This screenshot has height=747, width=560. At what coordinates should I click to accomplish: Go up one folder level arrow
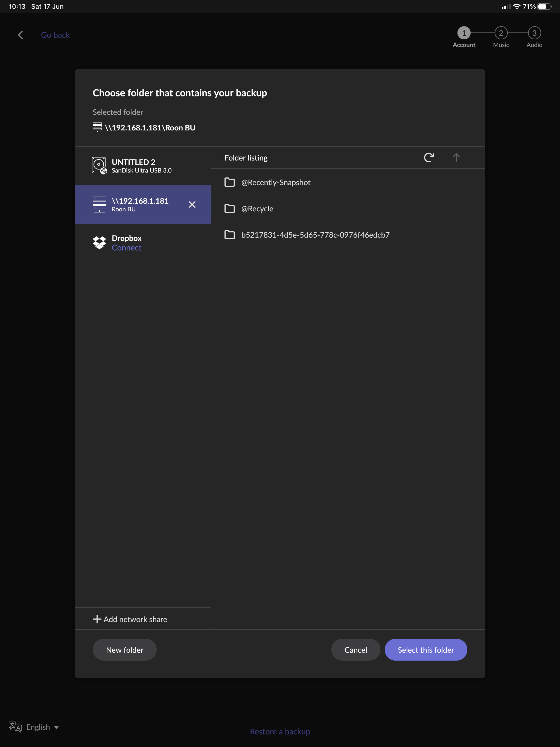[456, 157]
